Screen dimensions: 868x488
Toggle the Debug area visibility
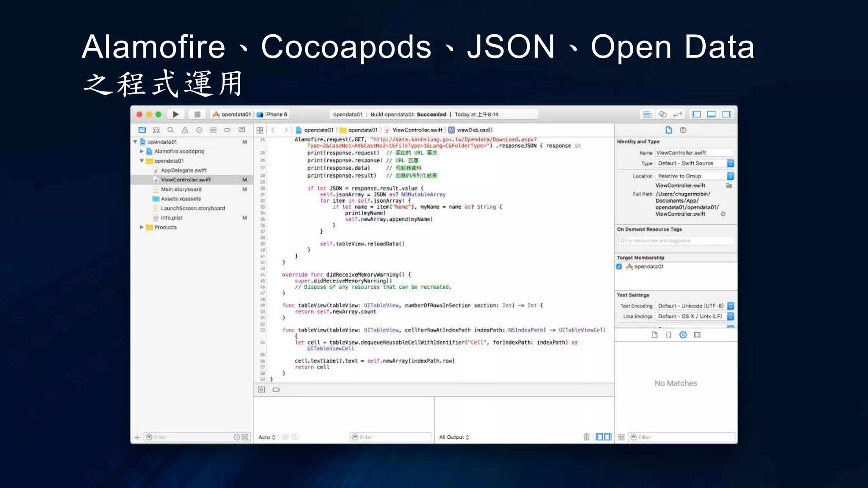[712, 114]
